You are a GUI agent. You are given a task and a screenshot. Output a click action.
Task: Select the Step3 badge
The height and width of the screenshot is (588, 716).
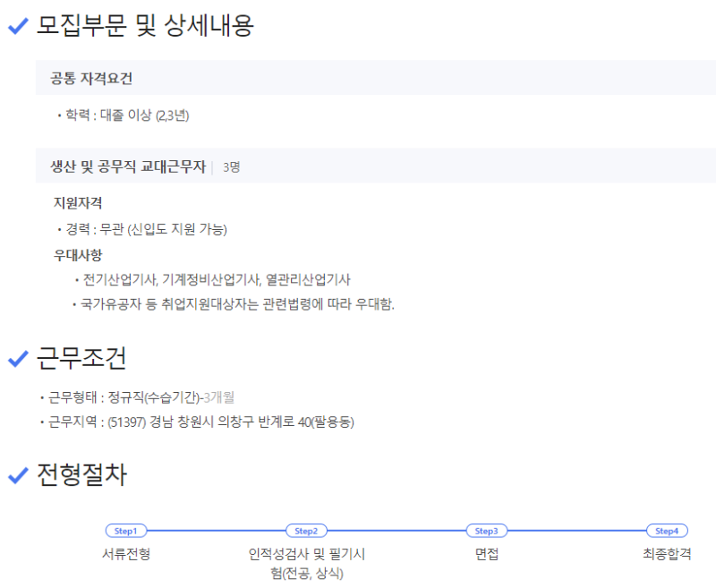[487, 531]
